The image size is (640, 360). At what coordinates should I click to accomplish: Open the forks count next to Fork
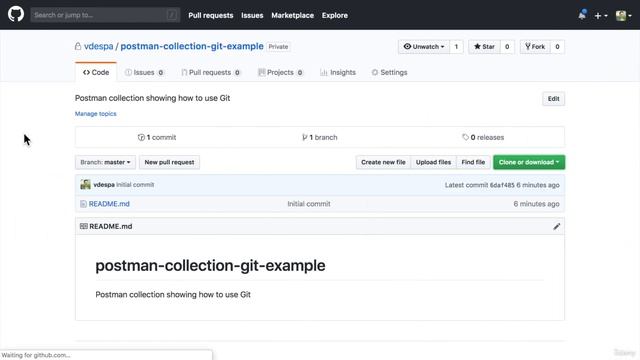(557, 47)
